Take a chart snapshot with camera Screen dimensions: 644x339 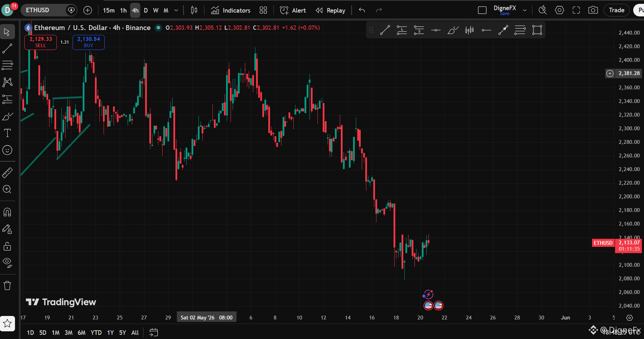tap(593, 10)
